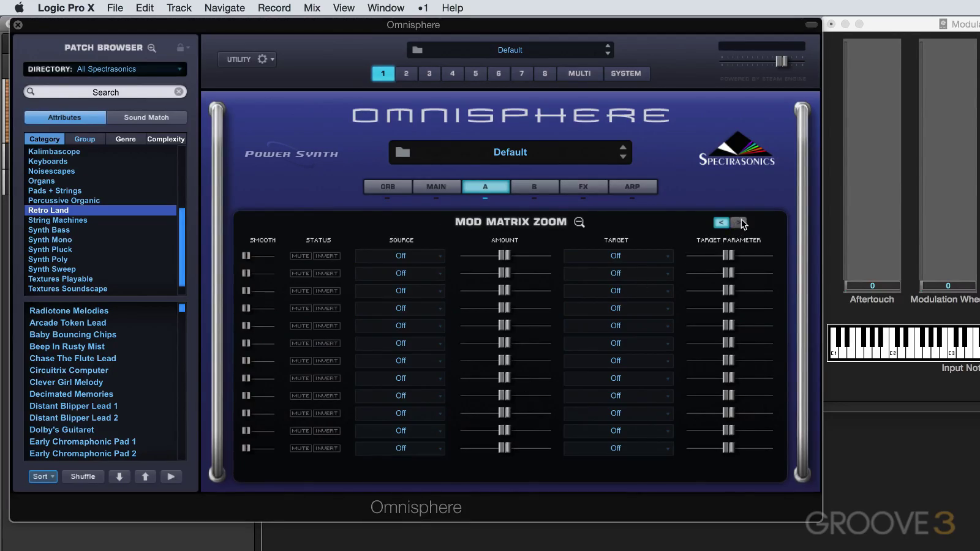Go to the previous mod matrix page arrow

point(721,222)
